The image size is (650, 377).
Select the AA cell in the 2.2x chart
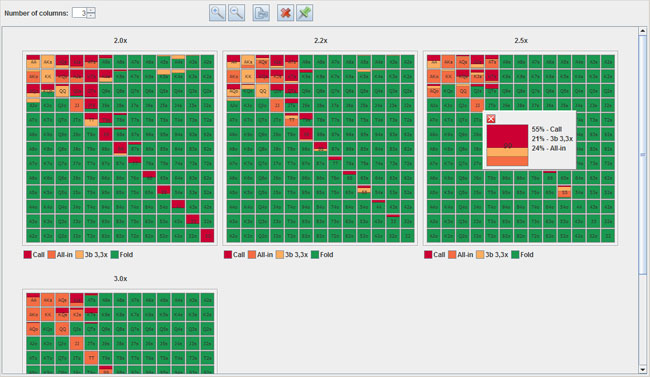click(233, 62)
